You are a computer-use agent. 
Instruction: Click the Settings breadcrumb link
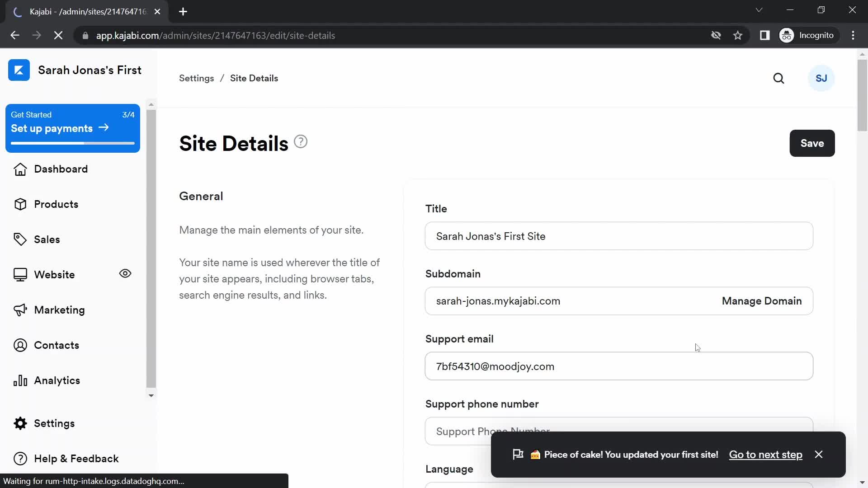coord(196,78)
